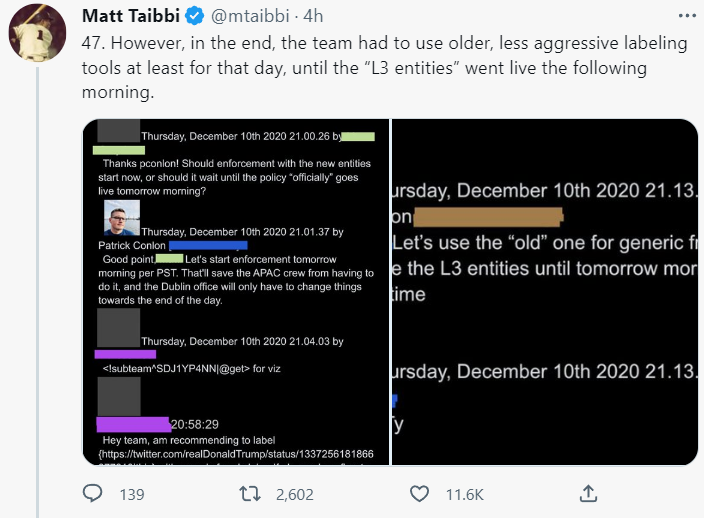Click the reply speech bubble icon
The width and height of the screenshot is (704, 518).
click(93, 494)
